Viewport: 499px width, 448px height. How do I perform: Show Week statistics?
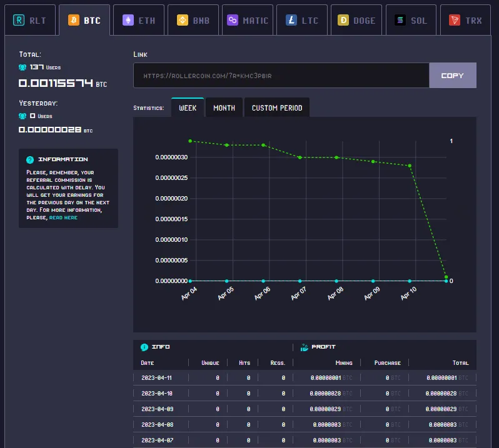tap(188, 107)
